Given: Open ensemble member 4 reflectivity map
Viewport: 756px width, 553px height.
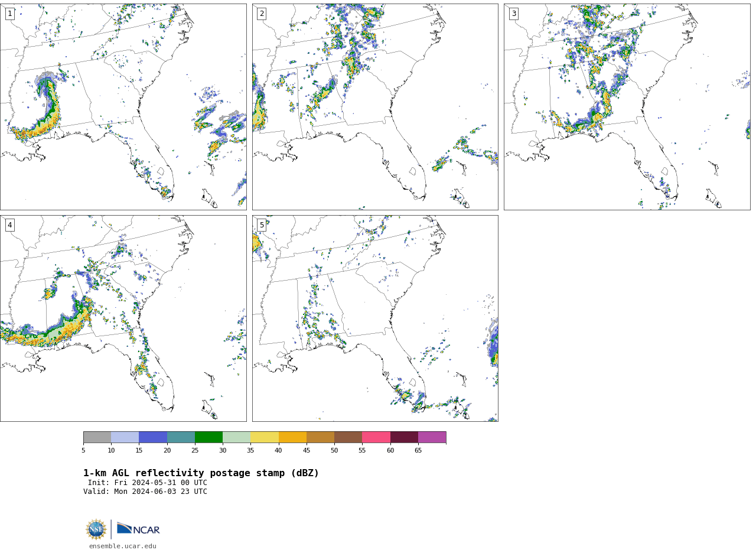Looking at the screenshot, I should tap(123, 318).
